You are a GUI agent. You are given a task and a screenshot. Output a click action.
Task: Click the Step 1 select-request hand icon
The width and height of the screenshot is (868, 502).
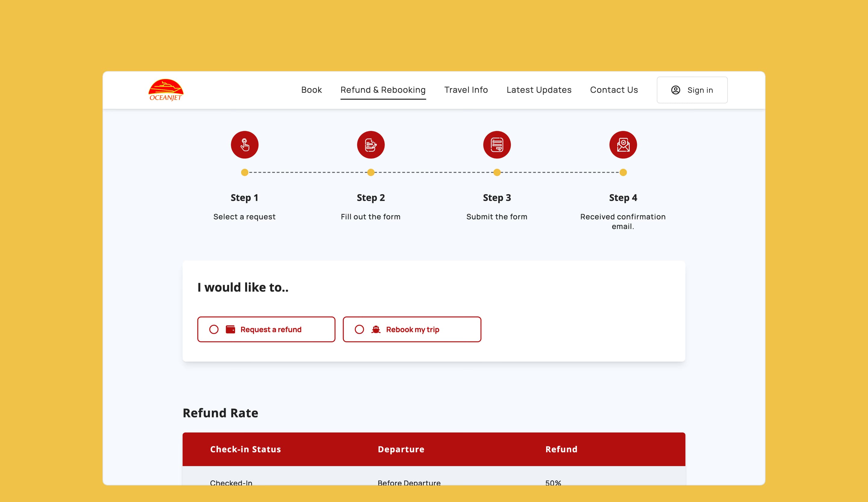click(244, 145)
